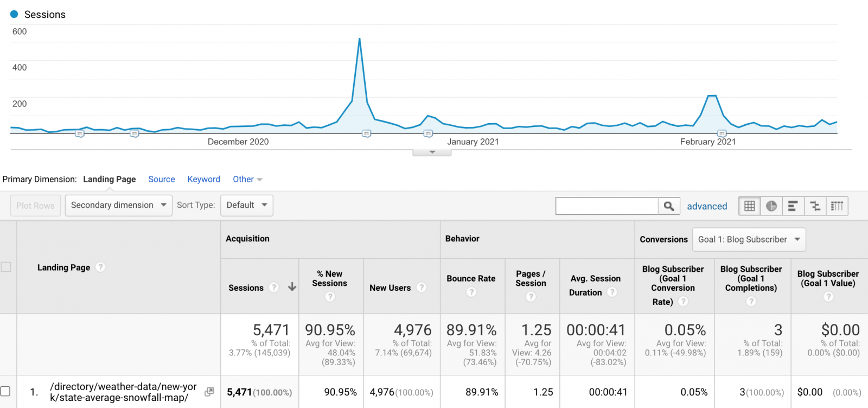Check the box for row 1 landing page

click(x=5, y=391)
